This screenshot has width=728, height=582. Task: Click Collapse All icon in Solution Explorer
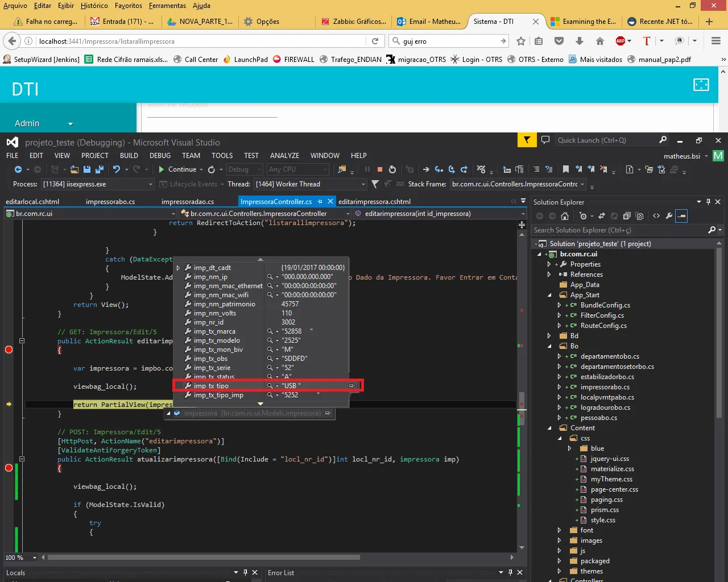pos(627,216)
